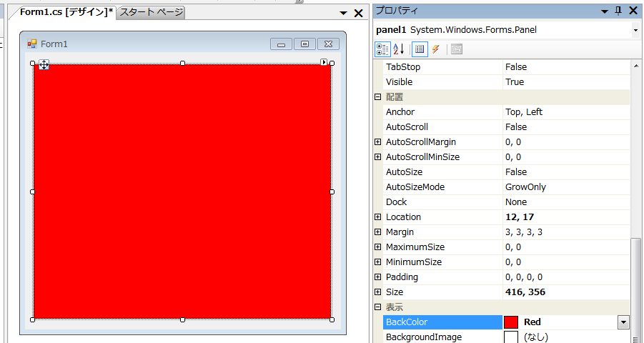Click the Margin value 3, 3, 3, 3
This screenshot has height=343, width=644.
point(524,232)
